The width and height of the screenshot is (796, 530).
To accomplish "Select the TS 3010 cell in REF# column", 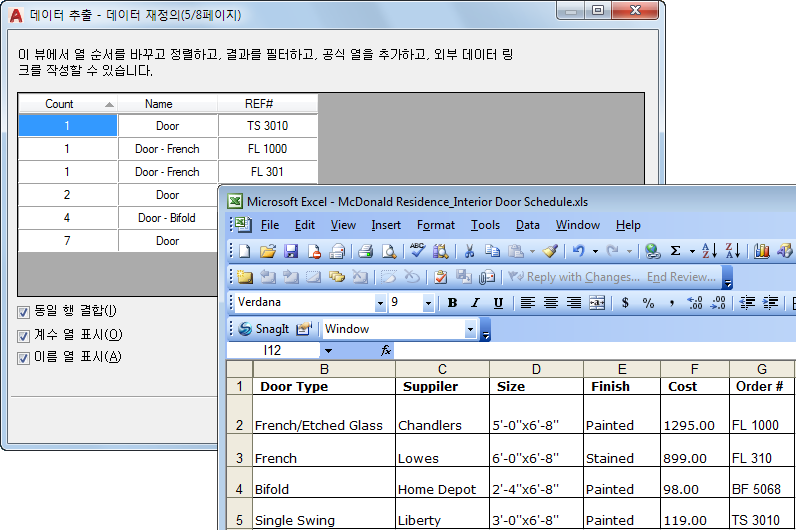I will 268,126.
